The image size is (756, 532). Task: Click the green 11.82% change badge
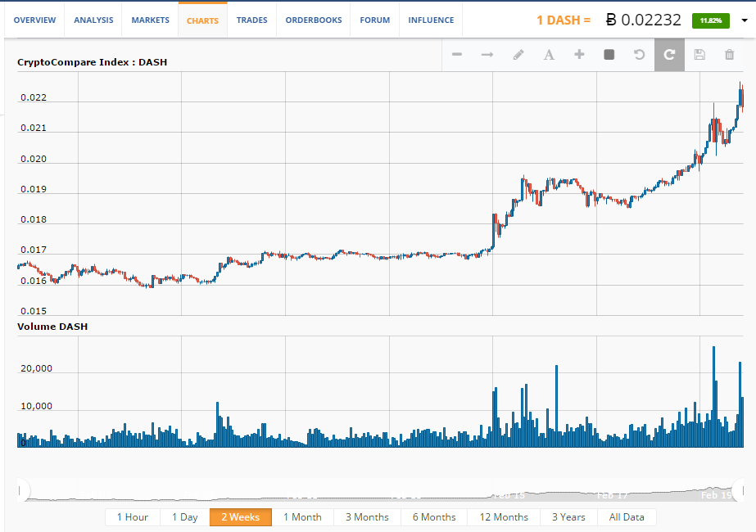[710, 20]
